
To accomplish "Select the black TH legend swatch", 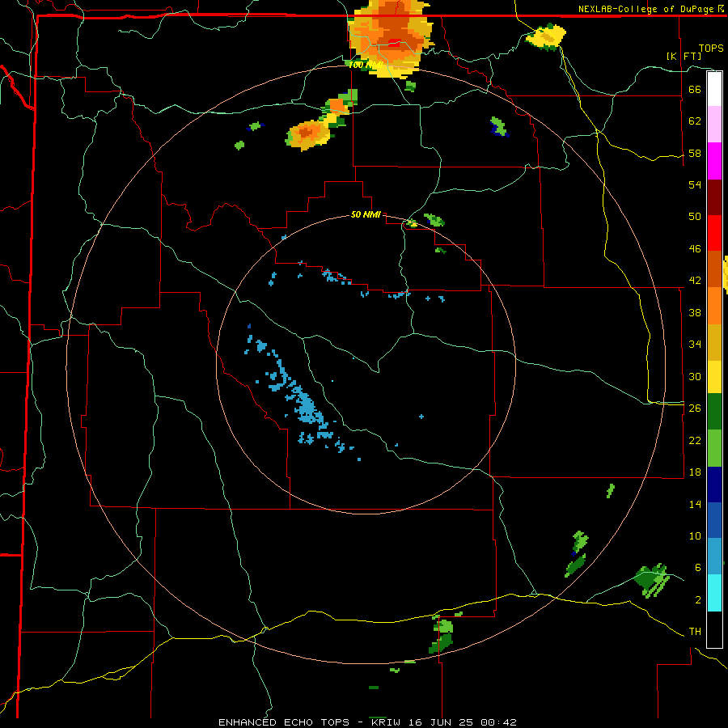I will [714, 629].
